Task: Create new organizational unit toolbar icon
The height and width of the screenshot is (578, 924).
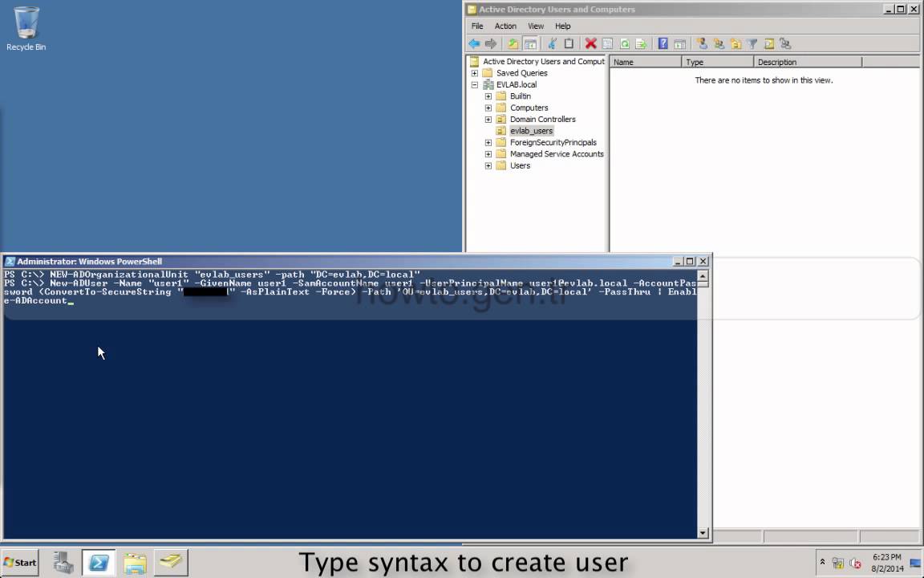Action: 736,43
